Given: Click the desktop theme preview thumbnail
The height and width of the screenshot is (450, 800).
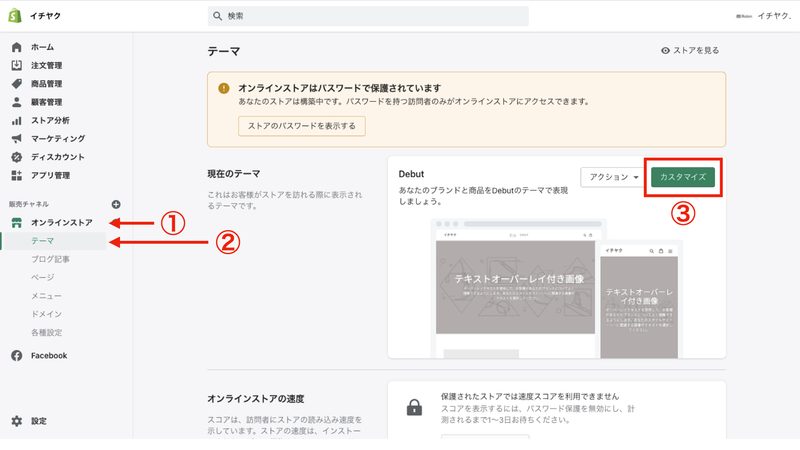Looking at the screenshot, I should (x=515, y=291).
